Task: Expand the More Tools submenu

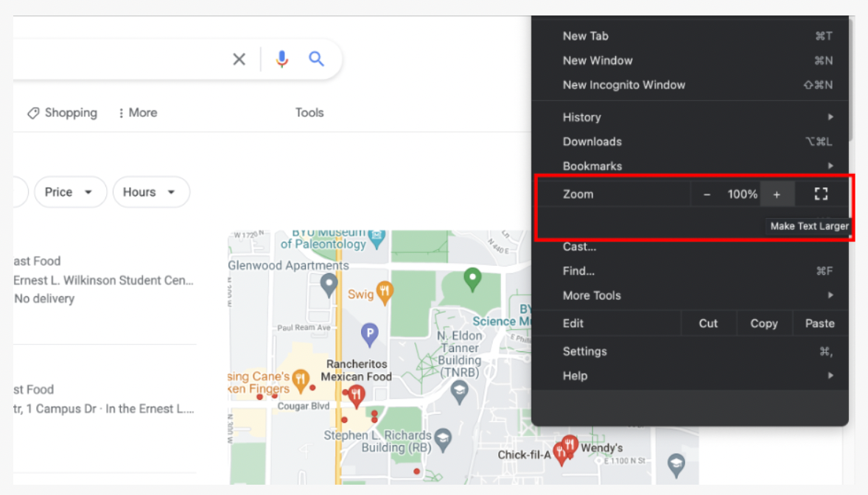Action: coord(690,295)
